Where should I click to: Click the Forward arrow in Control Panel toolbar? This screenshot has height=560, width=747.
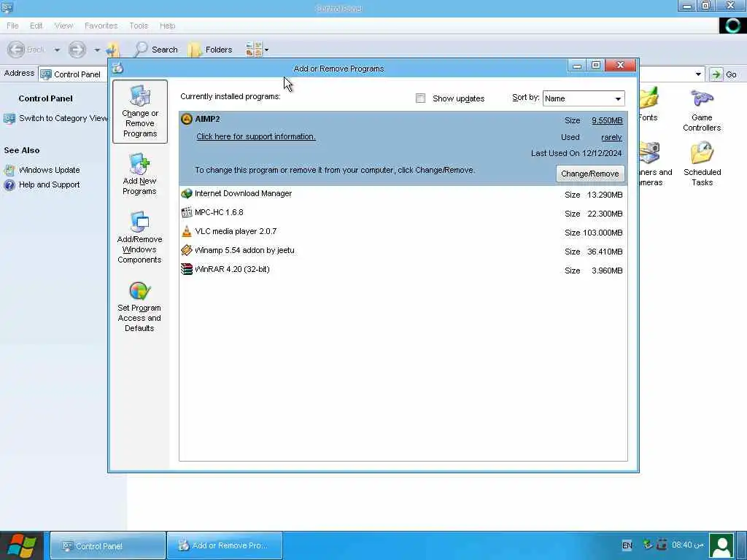(77, 50)
